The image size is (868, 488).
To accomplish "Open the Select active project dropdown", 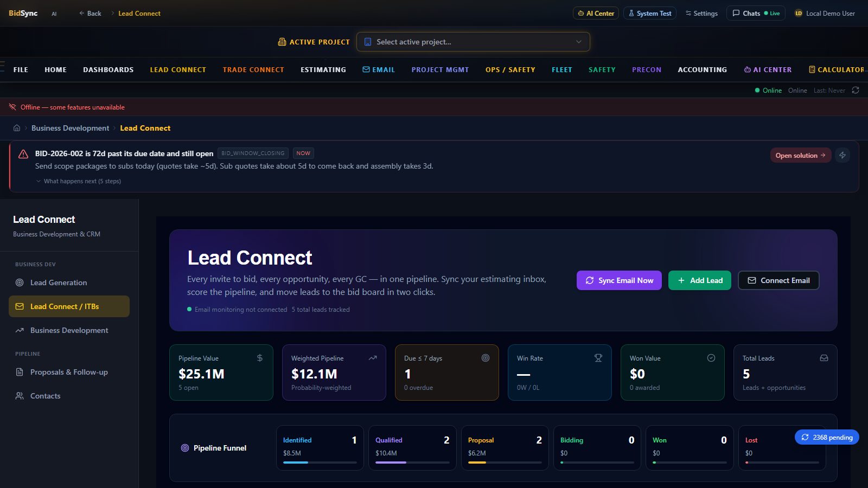I will 473,42.
